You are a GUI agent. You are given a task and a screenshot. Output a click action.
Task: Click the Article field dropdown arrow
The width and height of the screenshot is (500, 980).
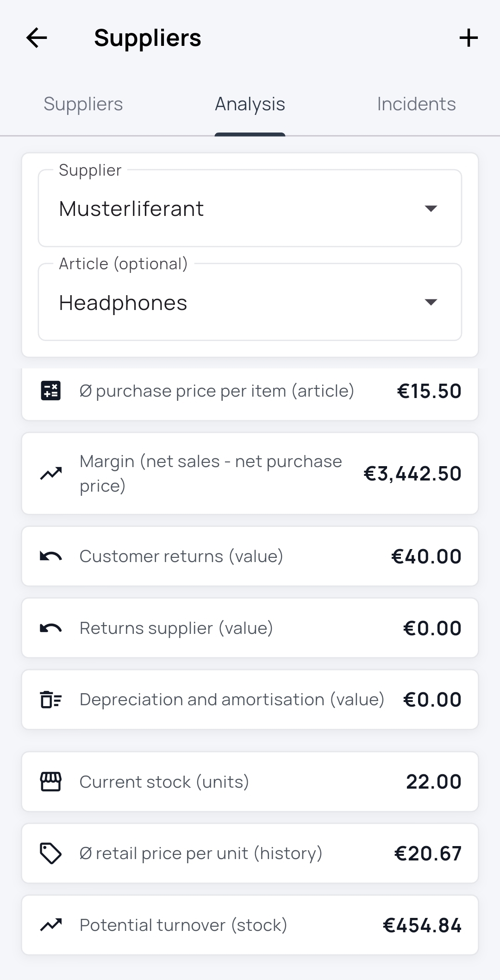tap(431, 303)
